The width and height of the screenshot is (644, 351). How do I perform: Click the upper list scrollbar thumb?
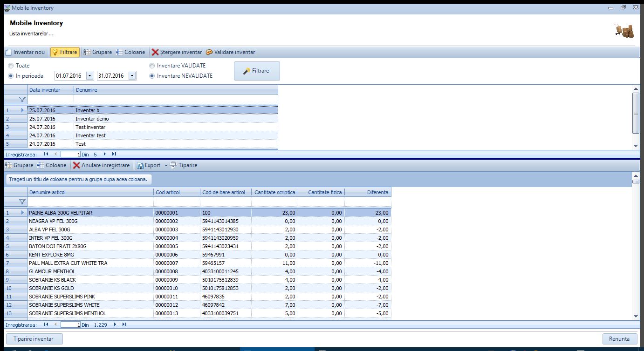point(636,113)
